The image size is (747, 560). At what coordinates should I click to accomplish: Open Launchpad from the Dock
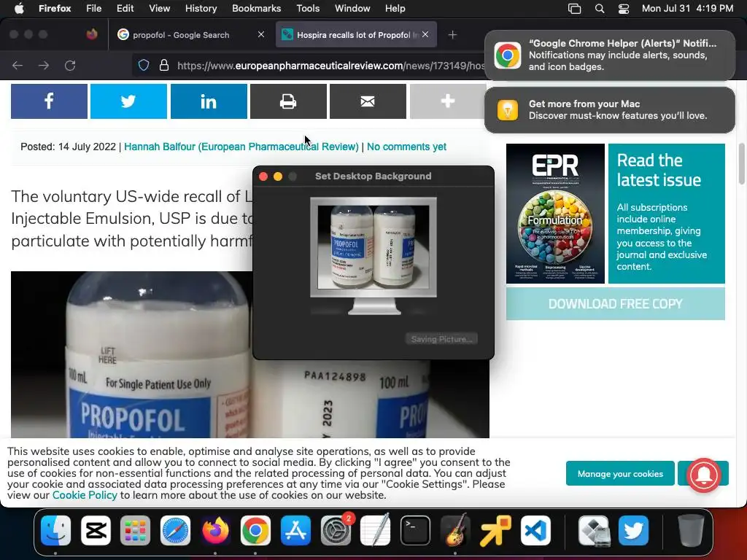[135, 530]
